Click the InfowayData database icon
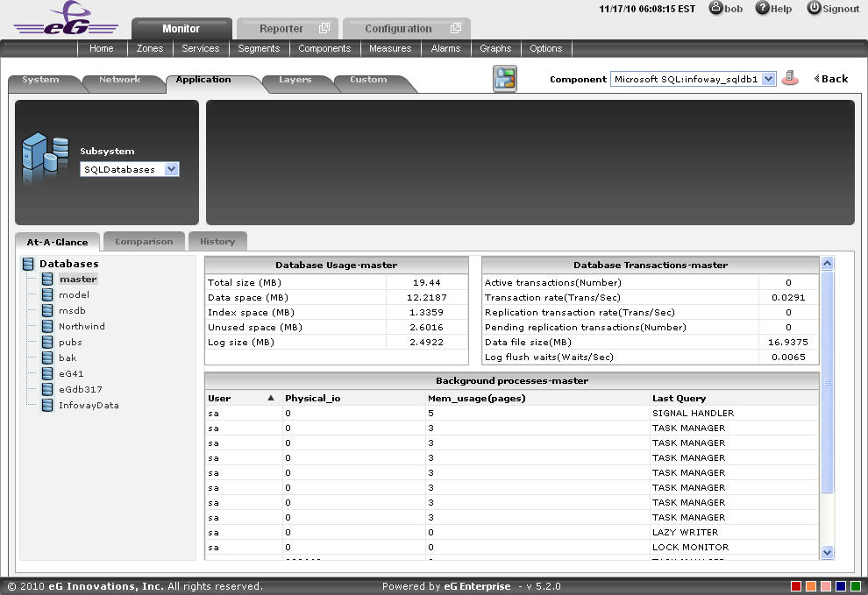This screenshot has height=595, width=868. tap(47, 405)
